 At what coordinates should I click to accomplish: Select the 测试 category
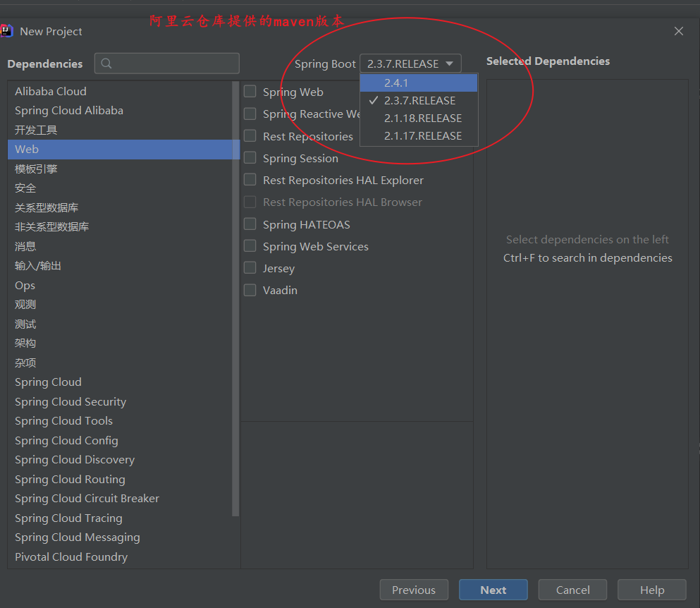(x=120, y=324)
